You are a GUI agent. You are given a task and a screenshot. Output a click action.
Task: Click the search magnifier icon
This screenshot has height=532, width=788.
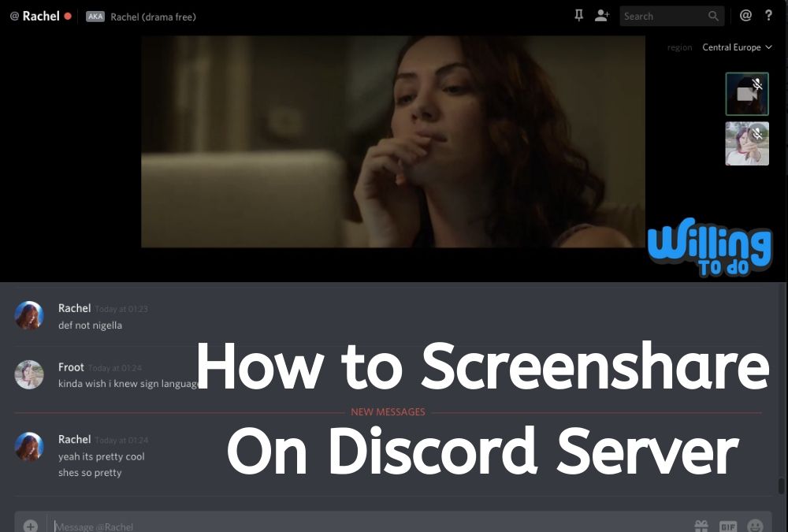[x=713, y=16]
